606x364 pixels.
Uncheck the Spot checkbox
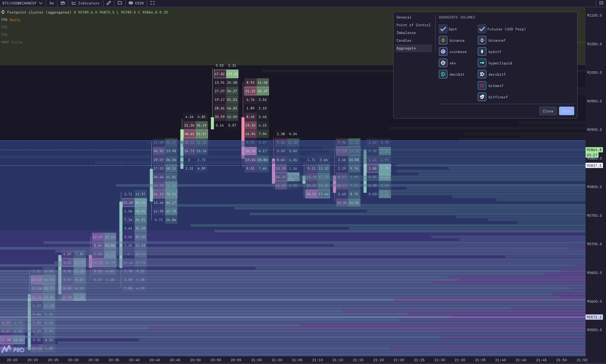443,29
